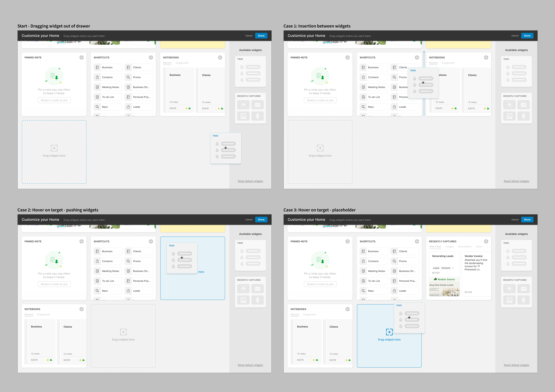Click the Demand tag chip in Case 3

pos(446,268)
